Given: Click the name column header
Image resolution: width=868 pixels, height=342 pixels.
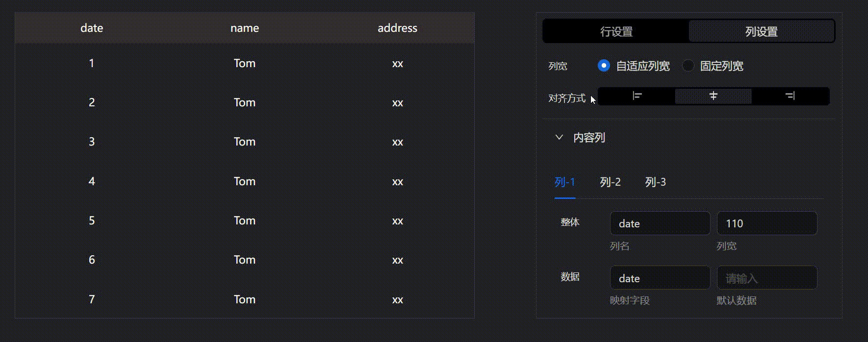Looking at the screenshot, I should coord(244,28).
